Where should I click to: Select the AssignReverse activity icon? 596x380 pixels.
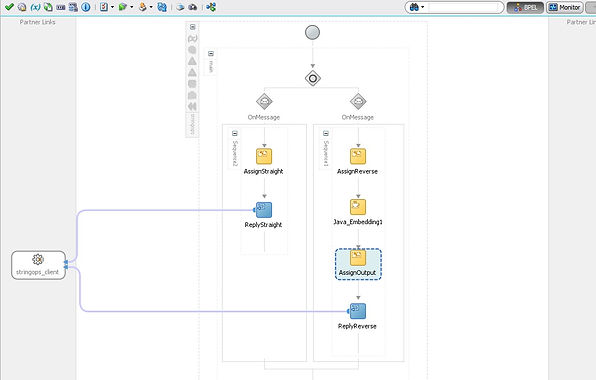click(358, 156)
